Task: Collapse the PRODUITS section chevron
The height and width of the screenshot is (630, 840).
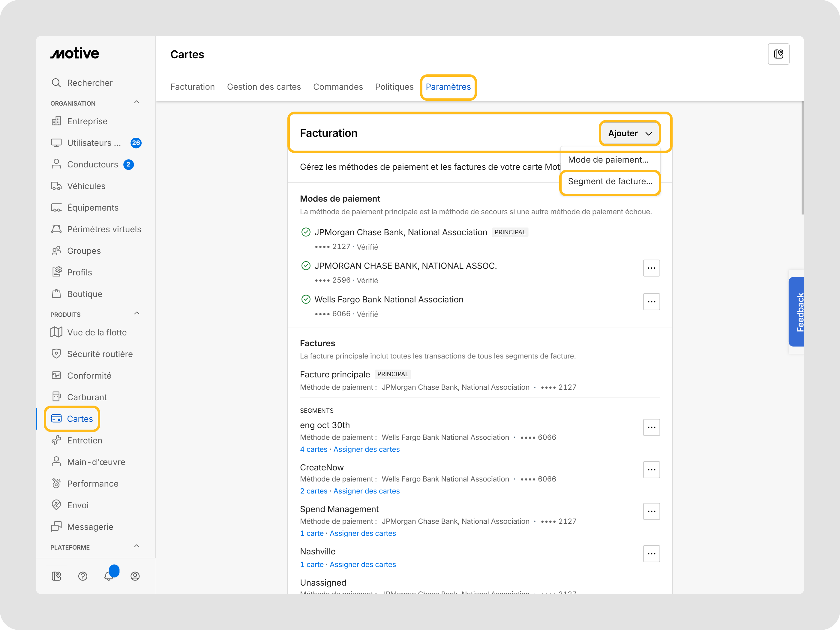Action: (x=137, y=313)
